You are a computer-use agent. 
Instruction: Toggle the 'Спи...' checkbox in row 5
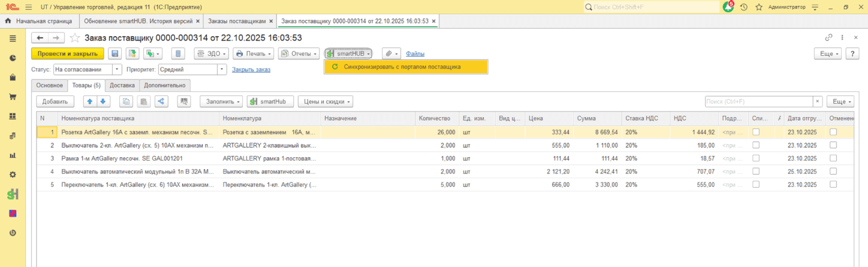756,185
